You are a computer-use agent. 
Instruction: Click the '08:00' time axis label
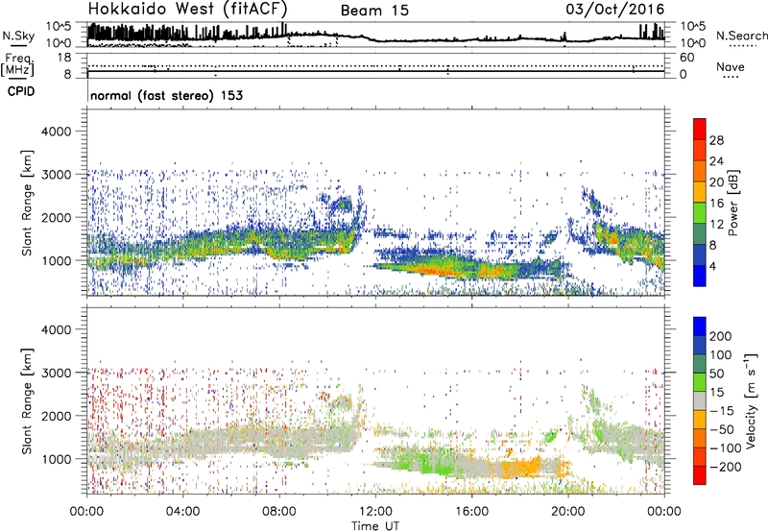click(279, 512)
